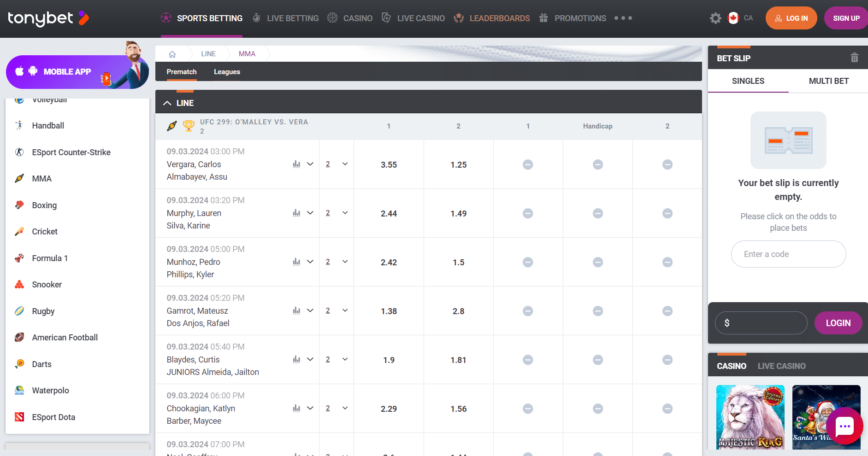
Task: Click the Counter-Strike sport icon
Action: point(19,152)
